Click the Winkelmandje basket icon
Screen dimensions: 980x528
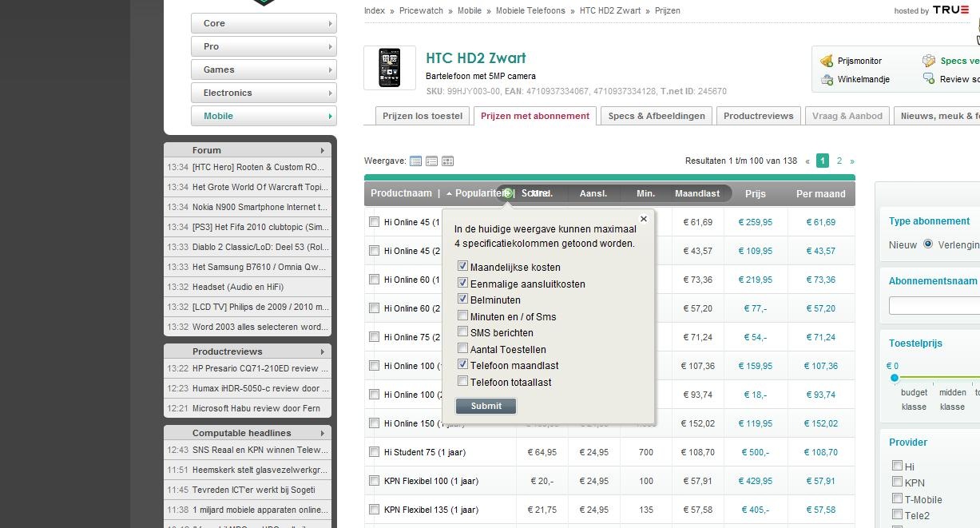point(827,79)
